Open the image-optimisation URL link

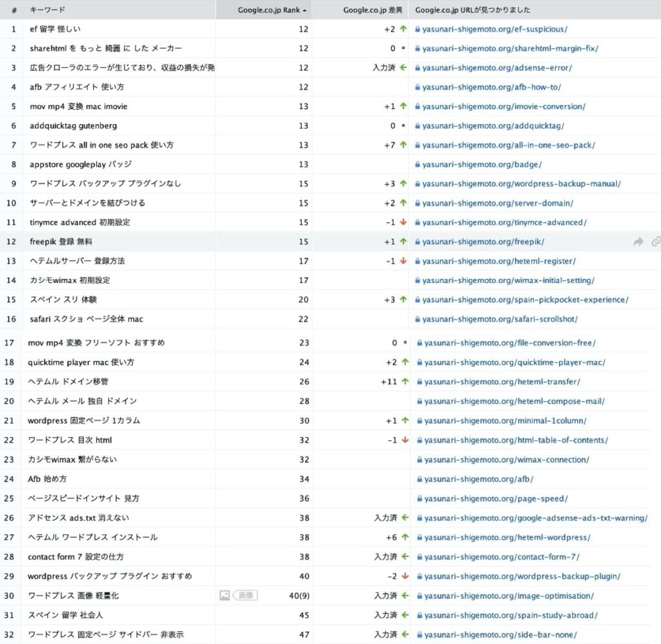509,596
